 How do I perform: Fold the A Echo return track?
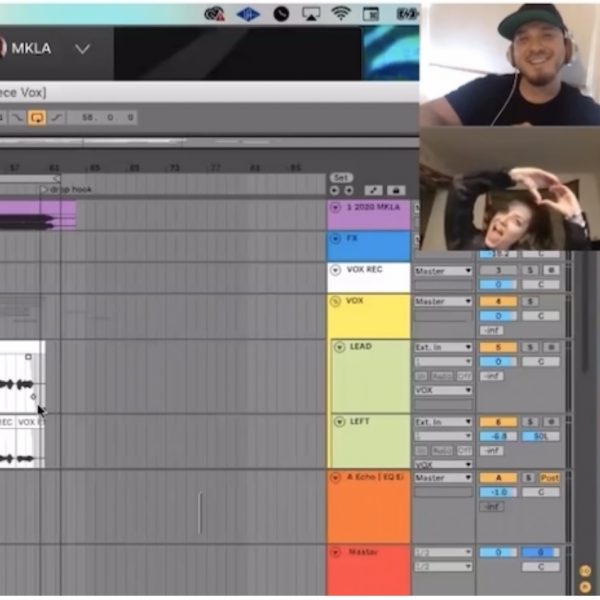[x=335, y=478]
